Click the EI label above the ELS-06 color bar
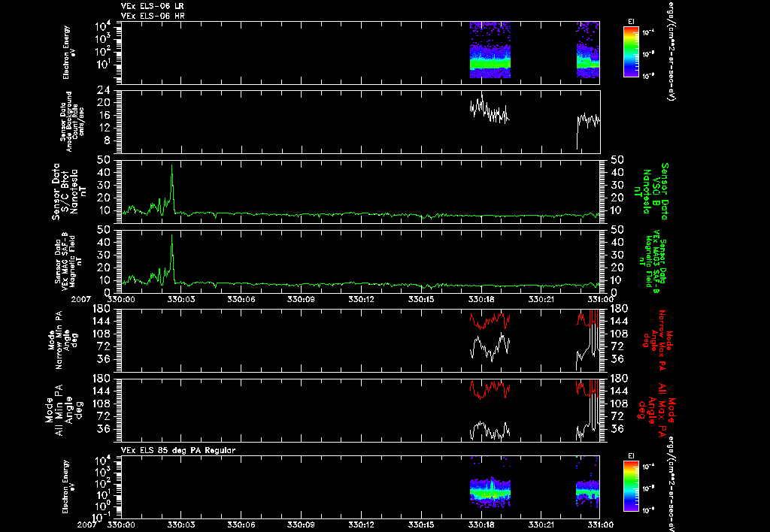 pos(631,22)
